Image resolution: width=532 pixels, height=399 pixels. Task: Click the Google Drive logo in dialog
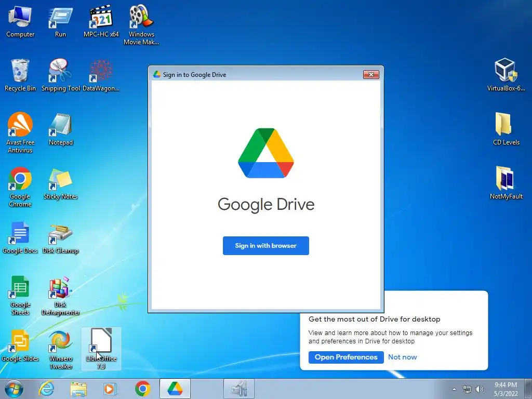click(x=266, y=153)
